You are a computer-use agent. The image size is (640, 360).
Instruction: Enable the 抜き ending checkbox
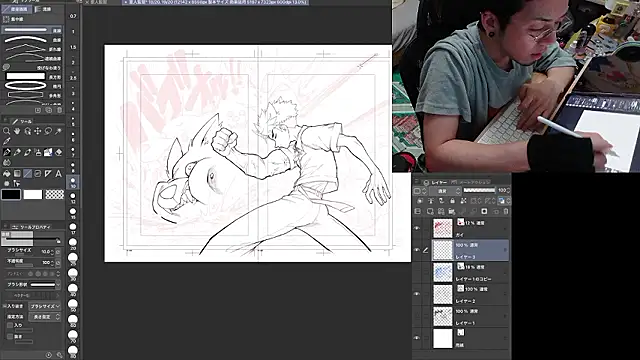tap(10, 337)
